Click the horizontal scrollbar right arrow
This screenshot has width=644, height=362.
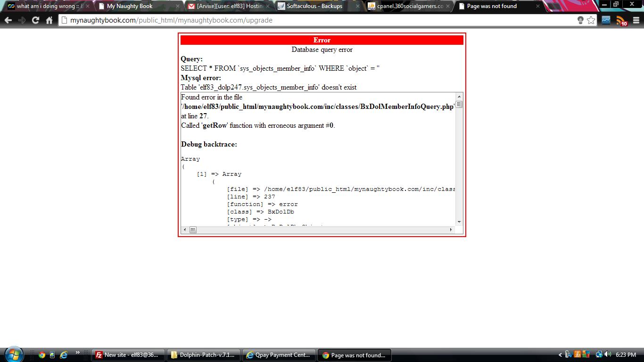click(x=451, y=230)
